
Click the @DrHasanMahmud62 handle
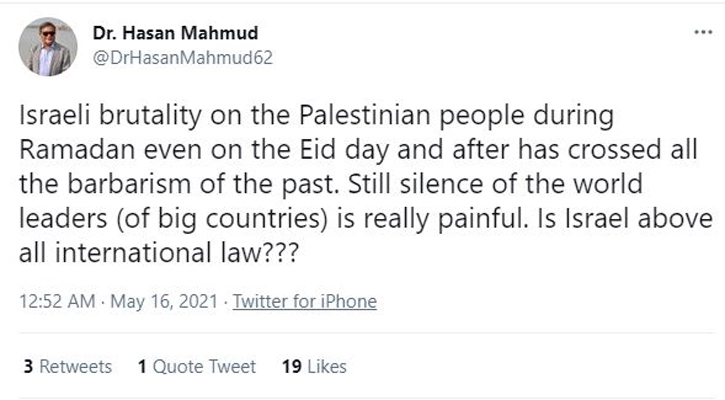click(x=181, y=57)
